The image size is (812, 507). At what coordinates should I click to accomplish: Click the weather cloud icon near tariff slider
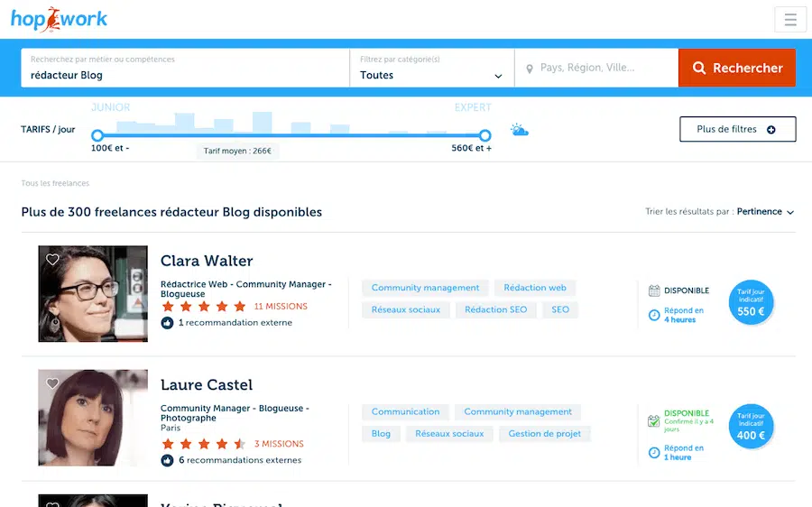519,130
